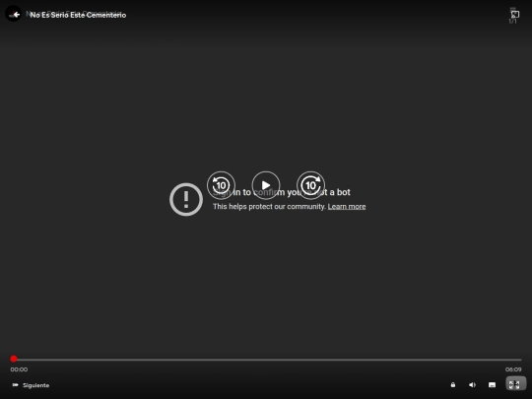Click the total duration 06:09
This screenshot has height=399, width=532.
pyautogui.click(x=513, y=369)
